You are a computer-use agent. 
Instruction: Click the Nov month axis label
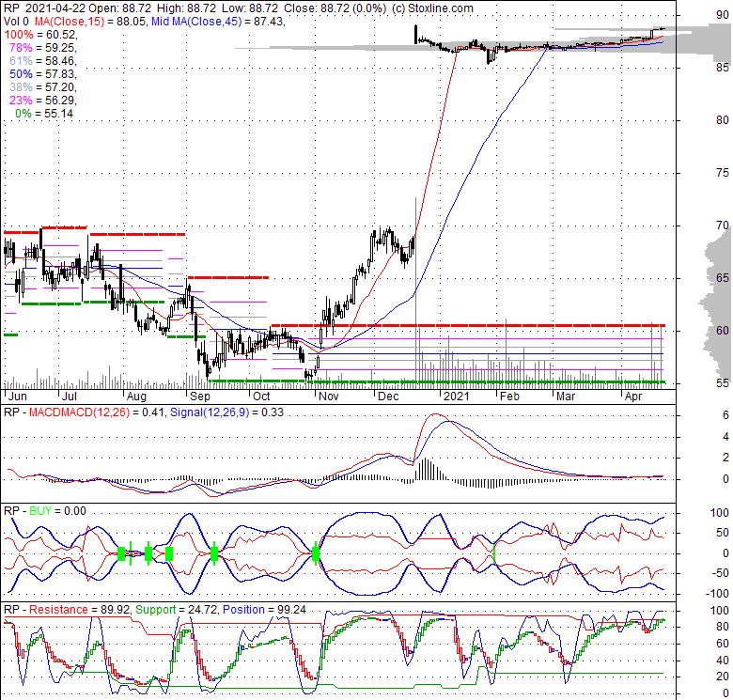click(x=329, y=397)
